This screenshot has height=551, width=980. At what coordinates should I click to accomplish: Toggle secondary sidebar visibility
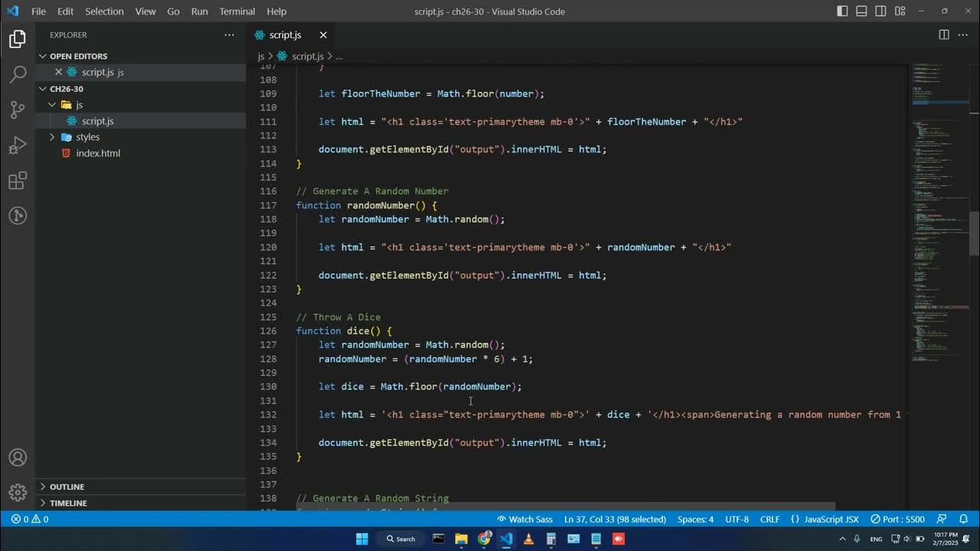(882, 11)
